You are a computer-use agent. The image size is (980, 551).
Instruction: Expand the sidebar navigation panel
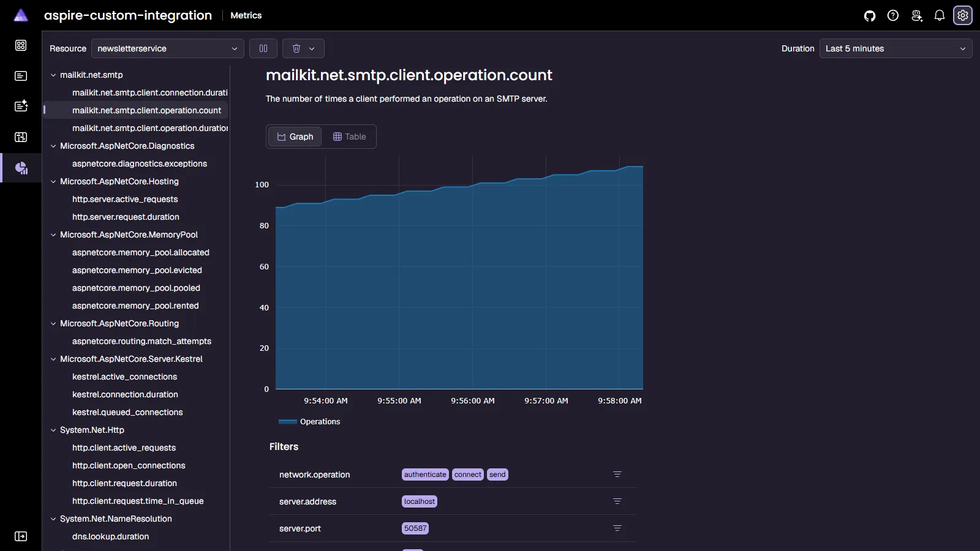[21, 536]
